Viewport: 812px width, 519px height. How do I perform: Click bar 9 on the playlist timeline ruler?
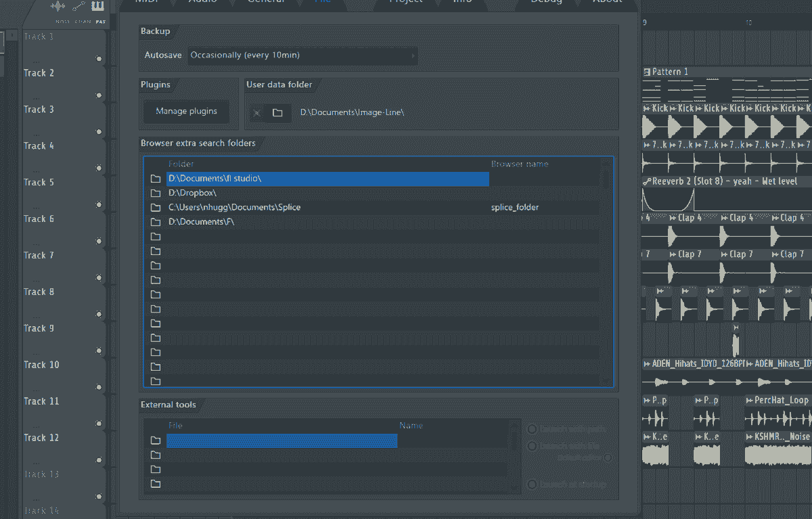pyautogui.click(x=644, y=22)
